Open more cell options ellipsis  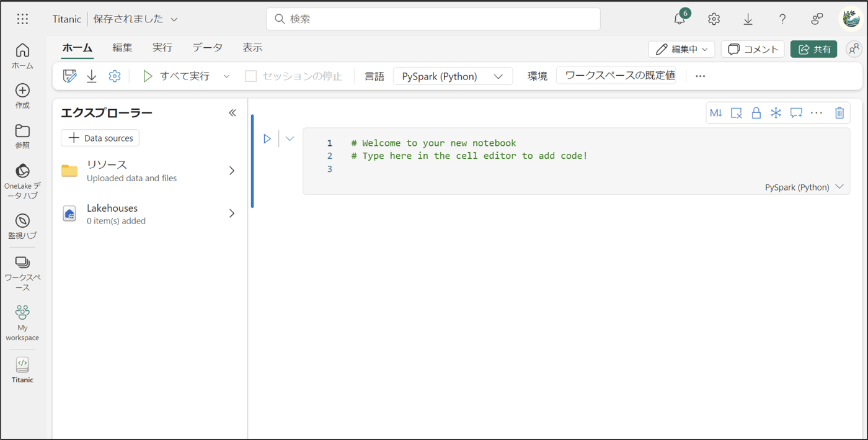[x=817, y=113]
